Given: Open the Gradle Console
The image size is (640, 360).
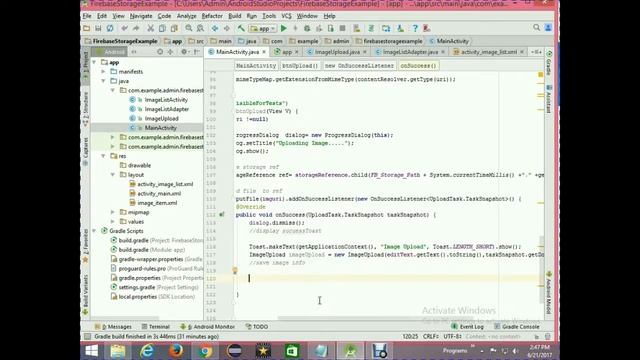Looking at the screenshot, I should (x=517, y=327).
